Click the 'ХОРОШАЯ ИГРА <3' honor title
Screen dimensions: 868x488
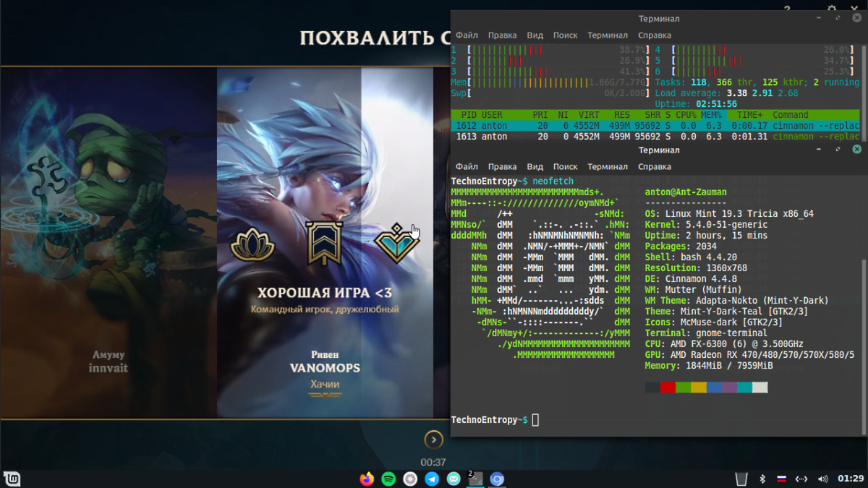point(325,293)
